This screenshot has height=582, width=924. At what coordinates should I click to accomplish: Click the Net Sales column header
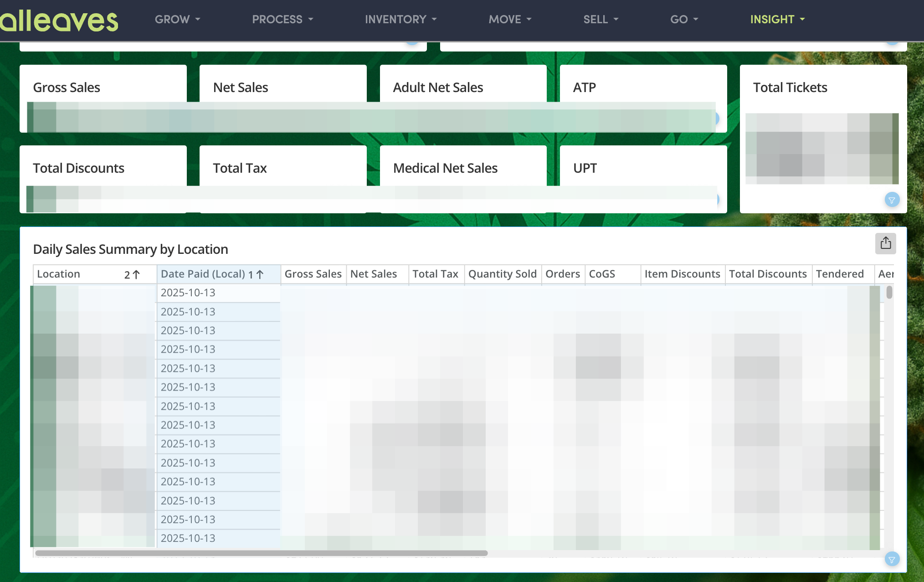[x=377, y=274]
